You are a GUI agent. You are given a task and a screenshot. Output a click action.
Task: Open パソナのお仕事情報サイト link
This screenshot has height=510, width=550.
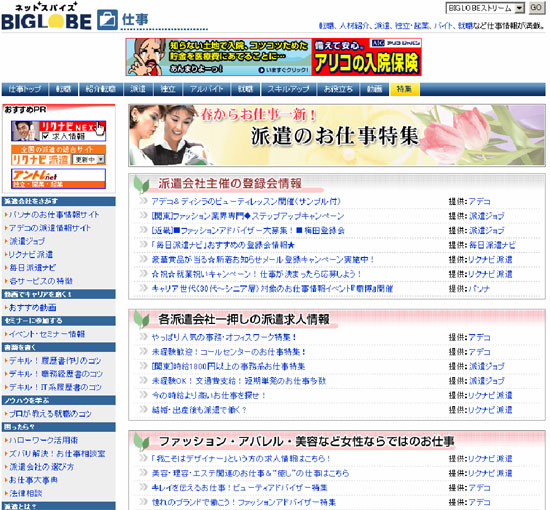click(x=54, y=214)
